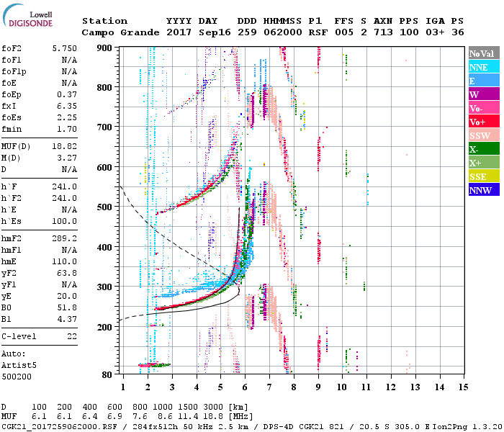
Task: Click the h`Es value 100.0
Action: pos(65,222)
